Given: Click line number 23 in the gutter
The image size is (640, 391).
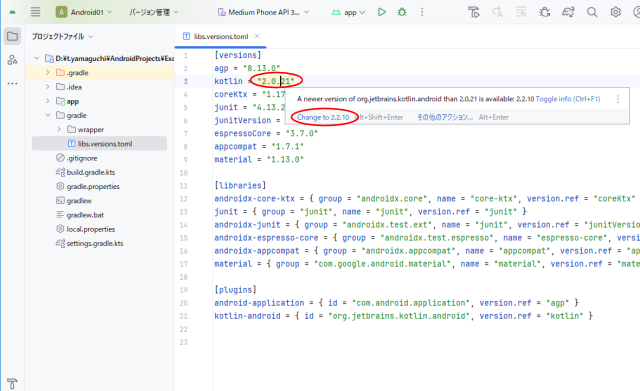Looking at the screenshot, I should click(x=184, y=342).
